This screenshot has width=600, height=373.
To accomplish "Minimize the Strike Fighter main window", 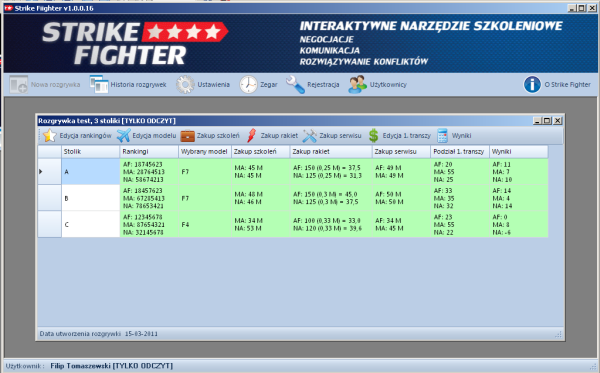I will coord(572,8).
